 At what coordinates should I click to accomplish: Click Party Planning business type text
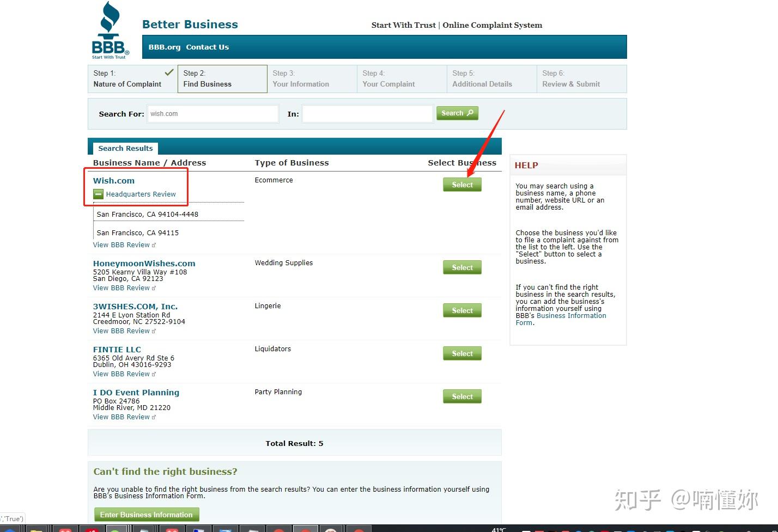click(x=278, y=392)
